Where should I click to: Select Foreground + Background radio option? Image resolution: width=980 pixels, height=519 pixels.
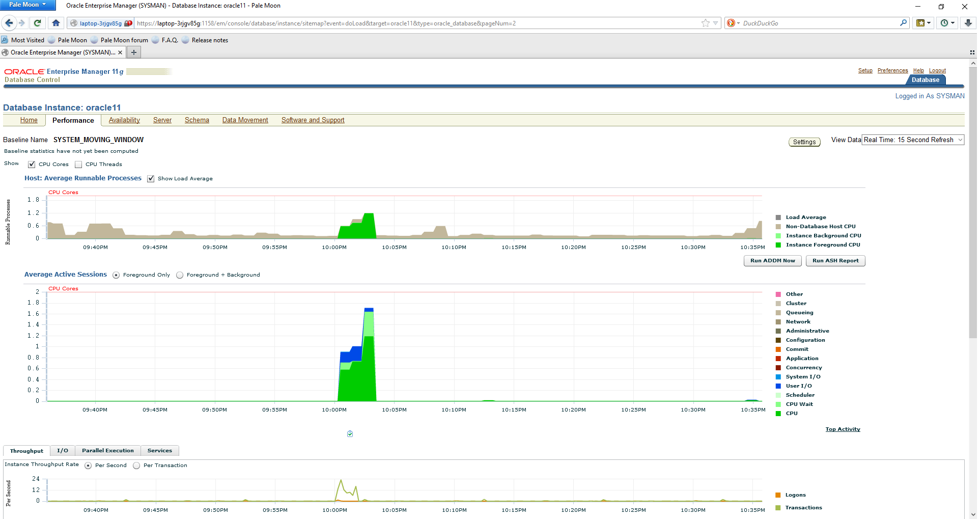(x=180, y=275)
